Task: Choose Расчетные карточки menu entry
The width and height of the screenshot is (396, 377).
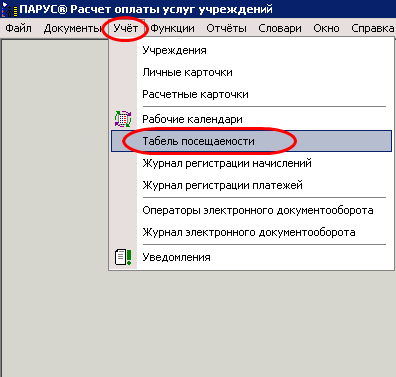Action: tap(252, 94)
